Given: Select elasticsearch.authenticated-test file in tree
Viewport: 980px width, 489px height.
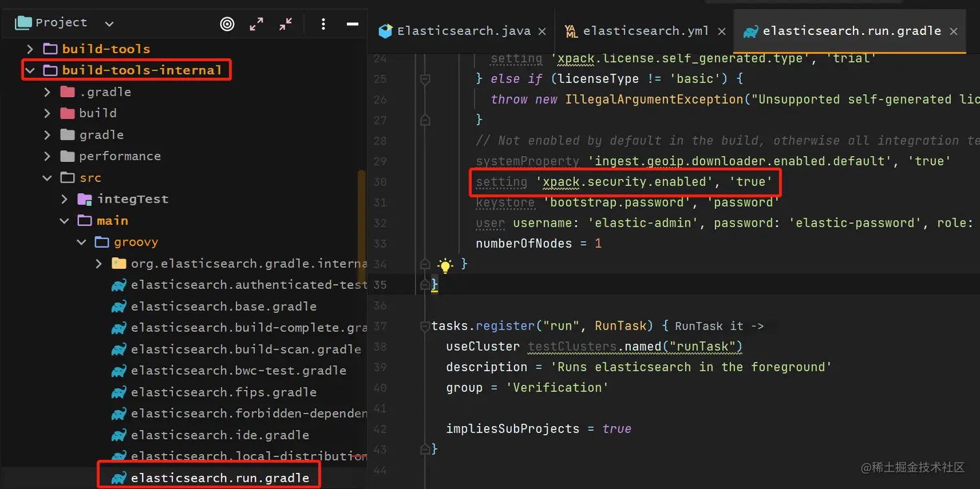Looking at the screenshot, I should click(249, 285).
